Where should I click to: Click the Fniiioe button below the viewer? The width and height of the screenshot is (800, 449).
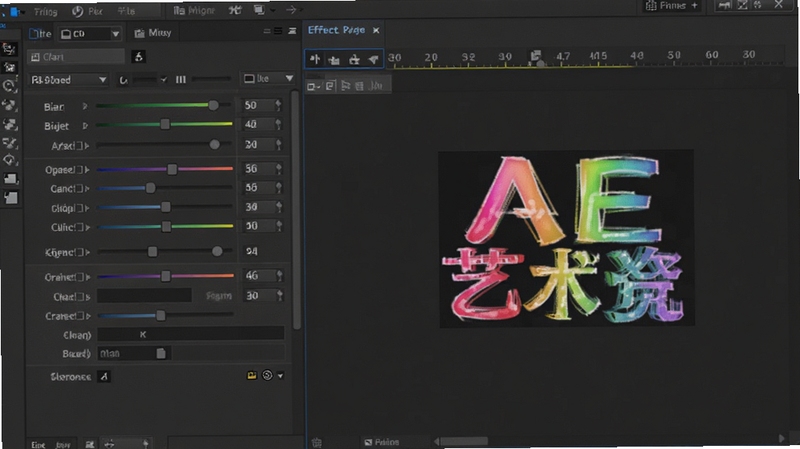382,442
